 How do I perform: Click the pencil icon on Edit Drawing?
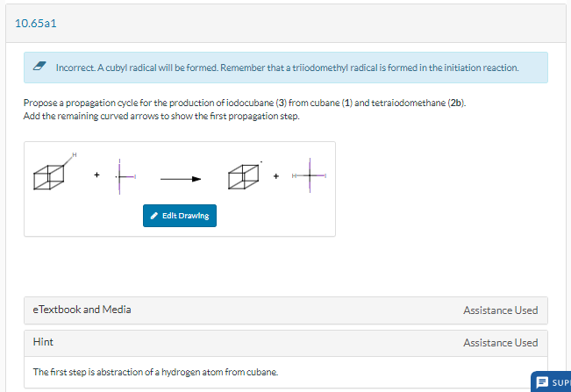(x=154, y=216)
